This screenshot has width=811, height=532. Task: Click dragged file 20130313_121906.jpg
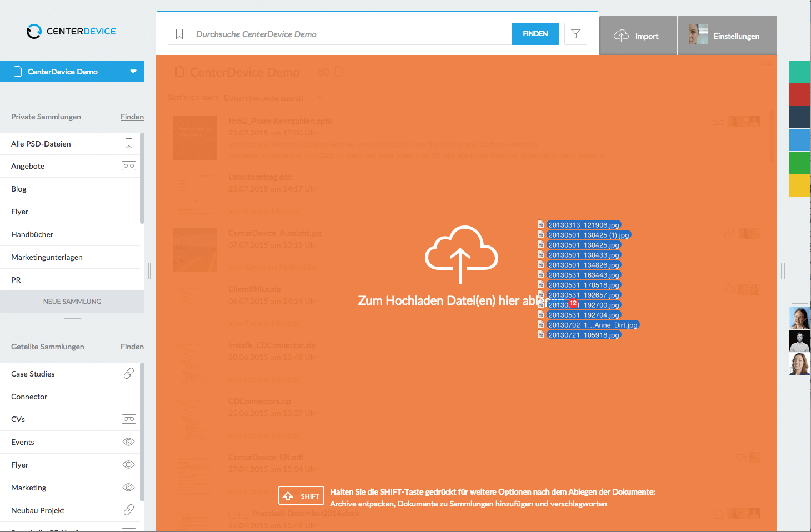[x=583, y=225]
